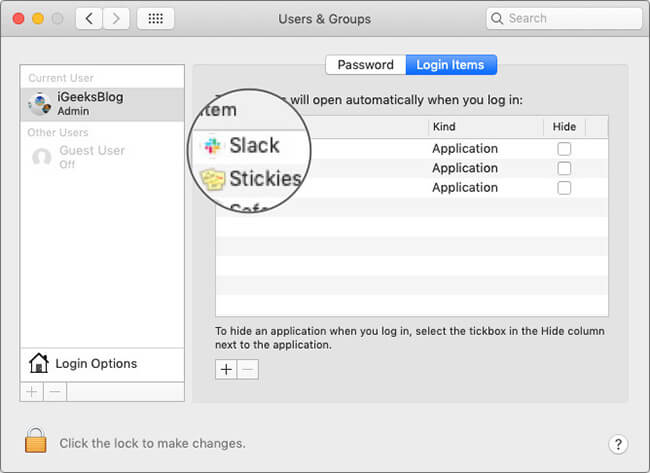Remove user with sidebar minus button
Screen dimensions: 650x473
(55, 391)
